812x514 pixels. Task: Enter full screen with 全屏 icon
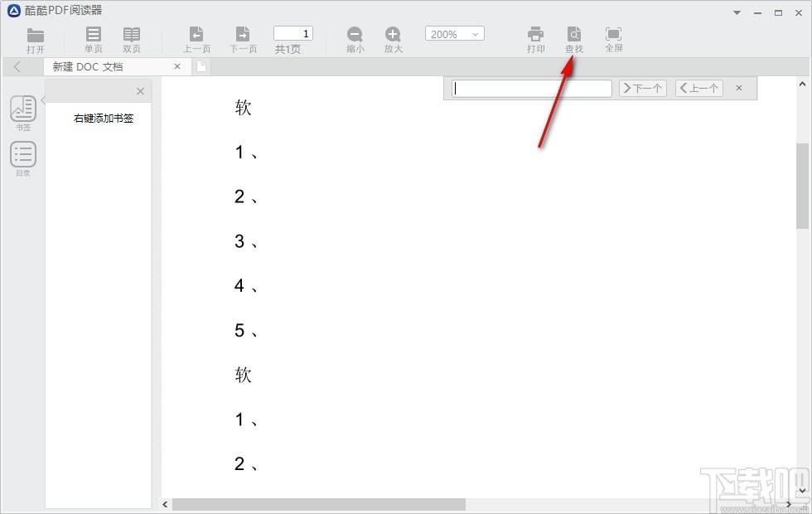tap(614, 40)
